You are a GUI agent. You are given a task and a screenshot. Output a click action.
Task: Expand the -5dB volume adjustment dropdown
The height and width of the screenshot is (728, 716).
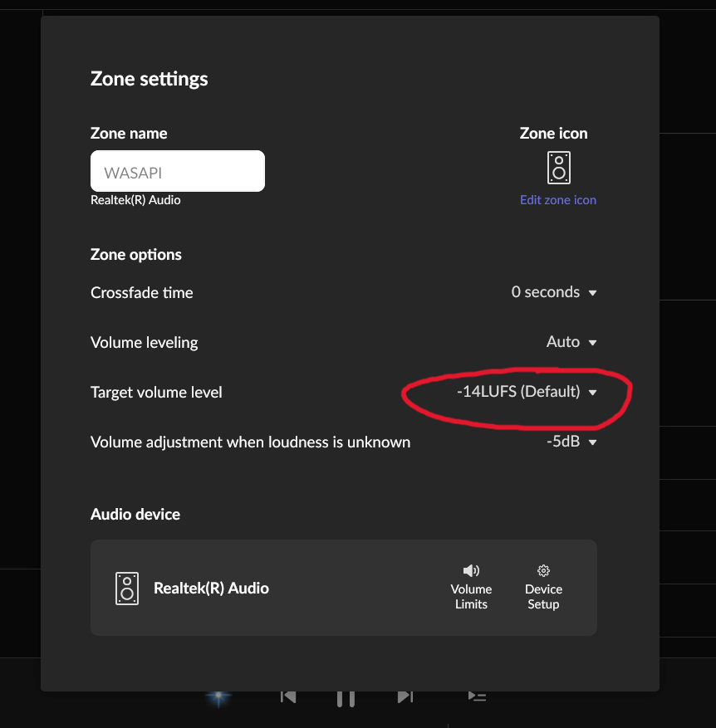(x=571, y=442)
